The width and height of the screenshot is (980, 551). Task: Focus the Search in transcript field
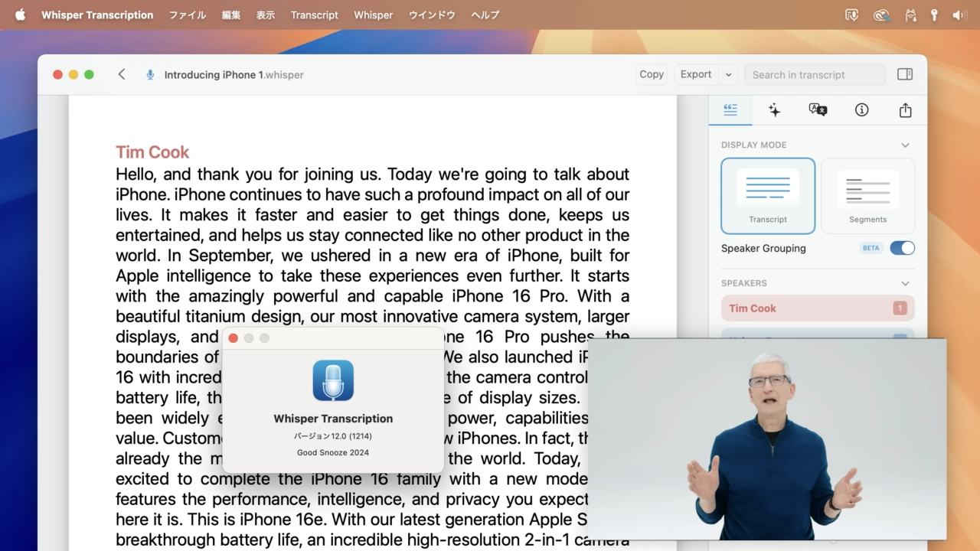pyautogui.click(x=815, y=74)
